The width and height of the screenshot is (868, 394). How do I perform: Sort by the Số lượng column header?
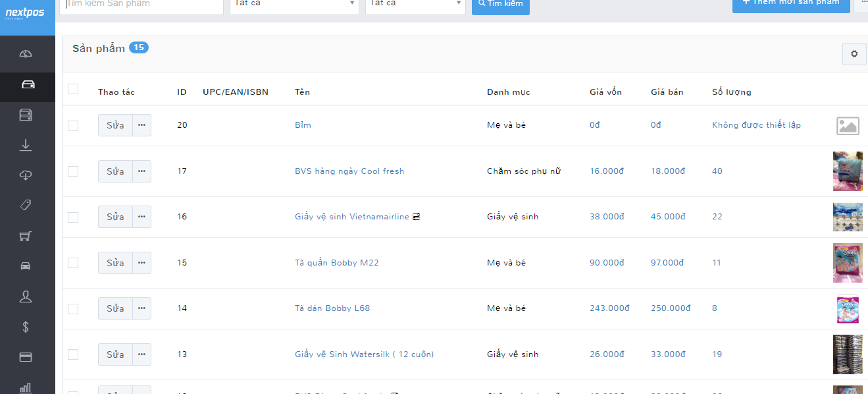(x=731, y=92)
